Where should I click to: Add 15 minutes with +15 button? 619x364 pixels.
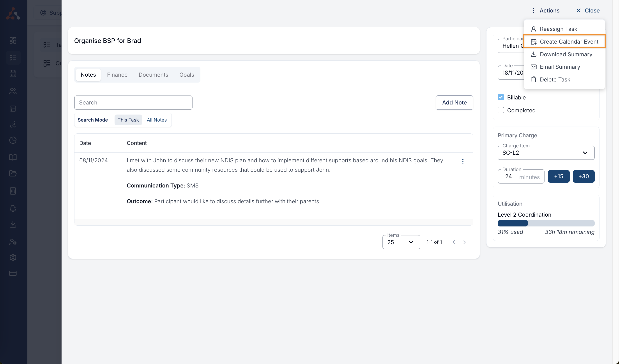(558, 176)
